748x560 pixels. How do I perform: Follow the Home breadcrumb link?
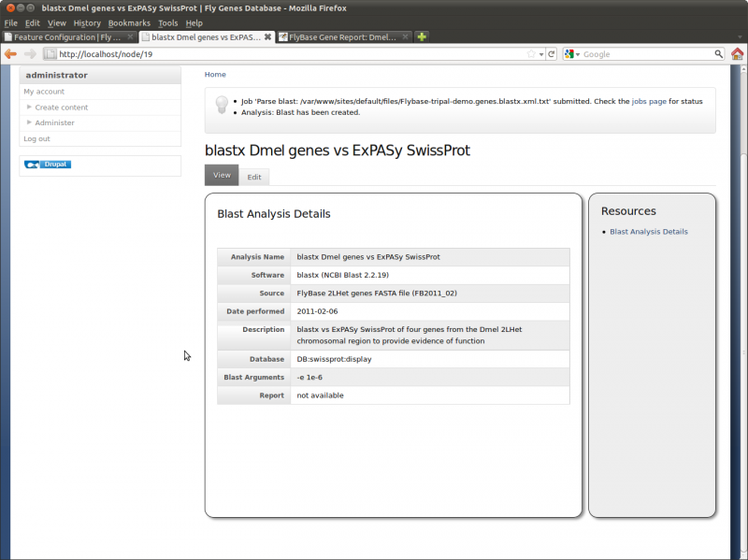[x=215, y=75]
